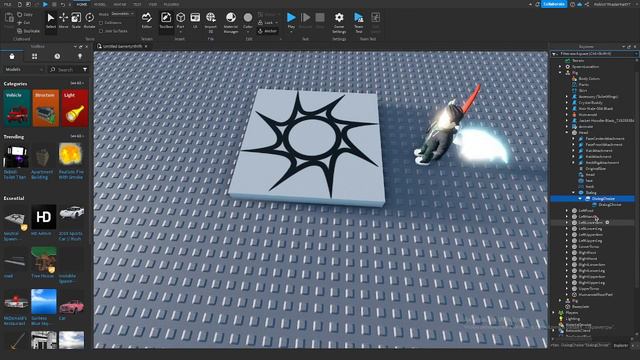Click the Toolbox search field
Image resolution: width=640 pixels, height=360 pixels.
click(x=64, y=69)
